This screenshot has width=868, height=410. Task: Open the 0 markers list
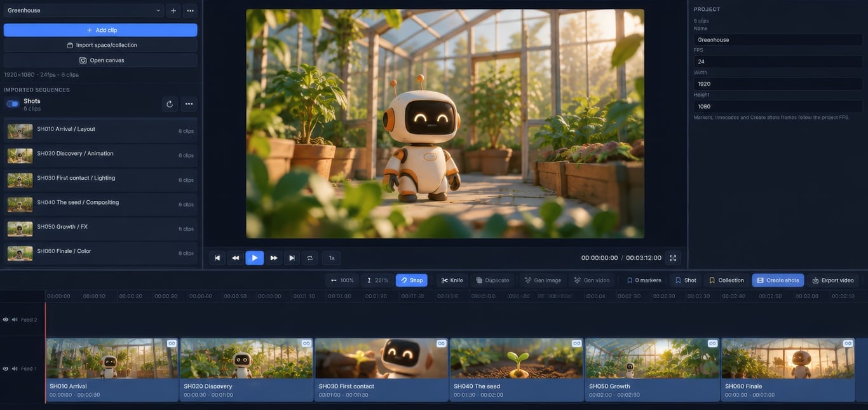(644, 280)
